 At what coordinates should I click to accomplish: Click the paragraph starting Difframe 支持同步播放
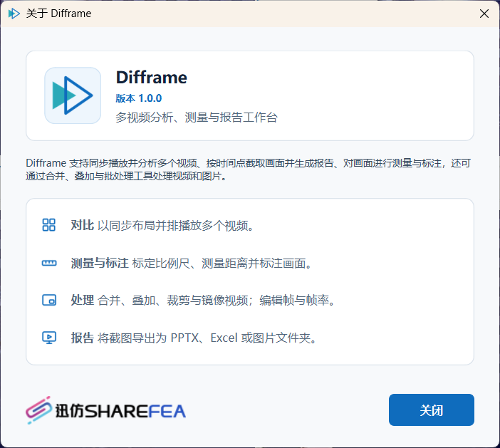(248, 170)
